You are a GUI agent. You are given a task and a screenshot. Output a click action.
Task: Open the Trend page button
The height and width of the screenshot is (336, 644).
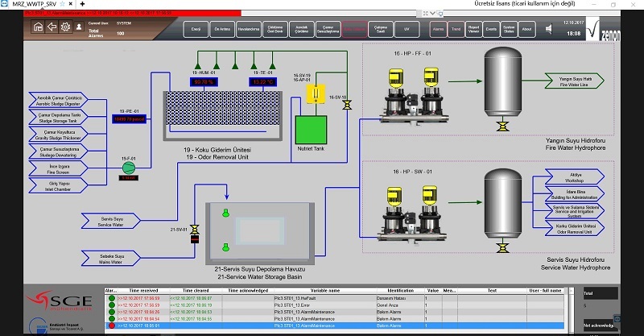[x=456, y=29]
